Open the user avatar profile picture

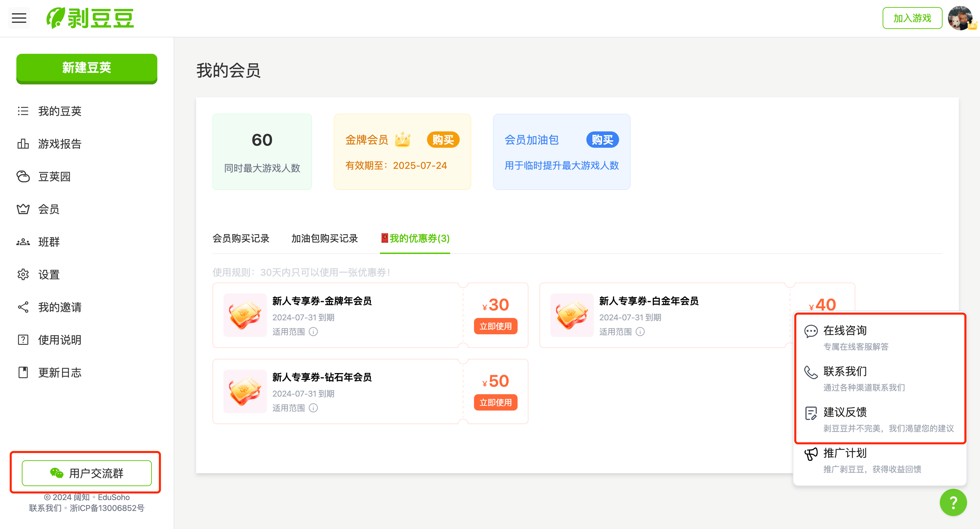961,18
